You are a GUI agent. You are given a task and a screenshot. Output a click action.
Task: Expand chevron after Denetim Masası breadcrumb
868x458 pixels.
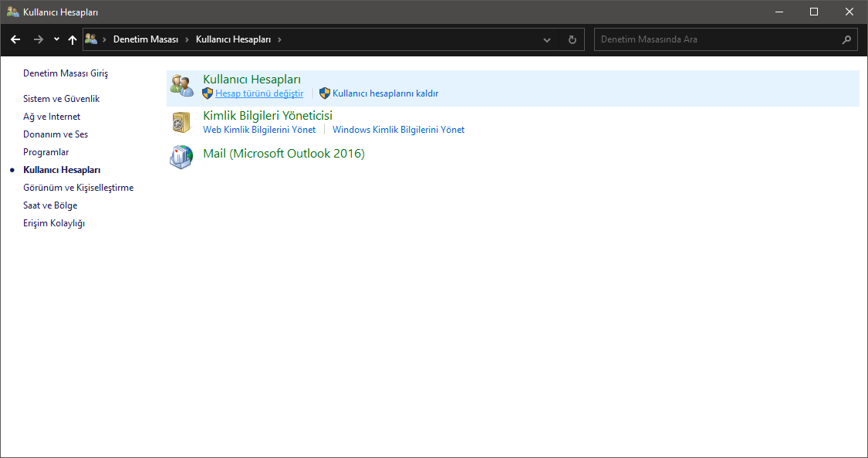[187, 39]
